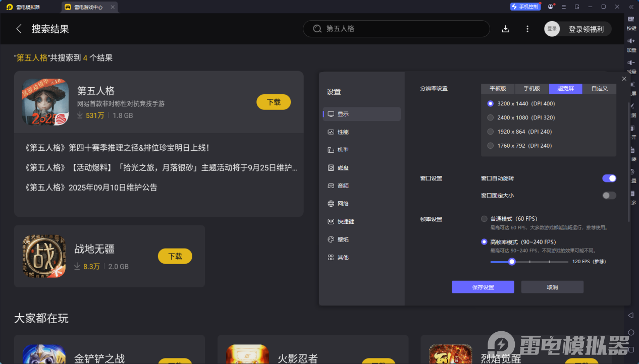Click the 第五人格 search input field
The width and height of the screenshot is (639, 364).
tap(396, 29)
